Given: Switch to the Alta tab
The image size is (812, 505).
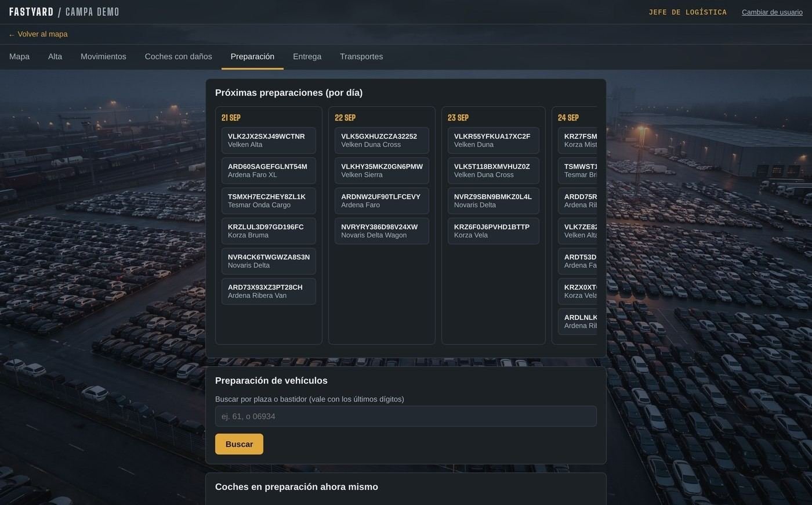Looking at the screenshot, I should [x=55, y=57].
